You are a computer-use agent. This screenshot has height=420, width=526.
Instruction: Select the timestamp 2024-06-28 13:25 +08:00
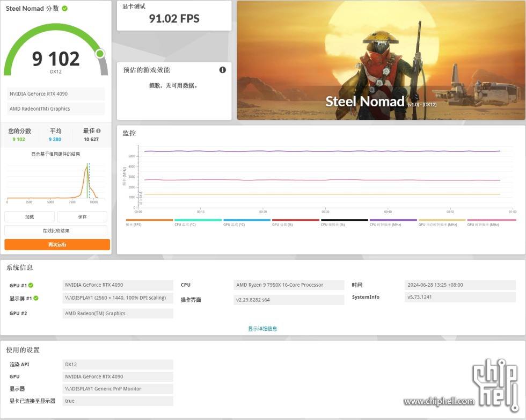click(461, 285)
